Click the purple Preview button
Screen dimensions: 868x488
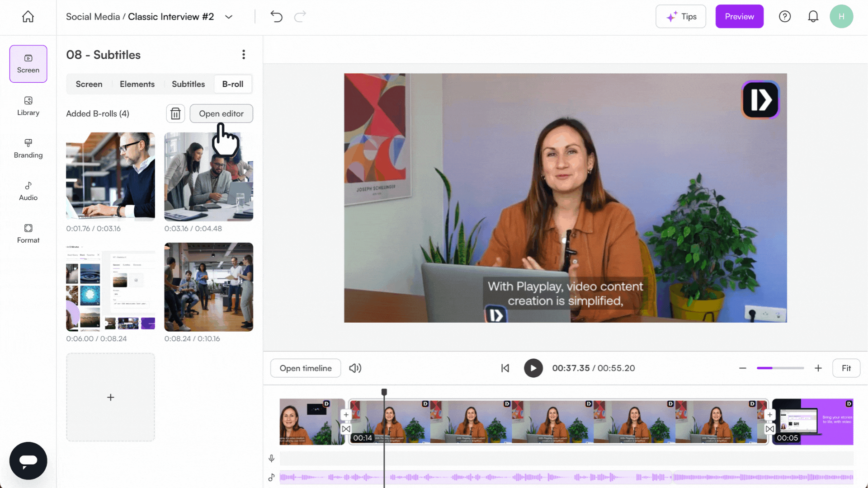coord(739,17)
